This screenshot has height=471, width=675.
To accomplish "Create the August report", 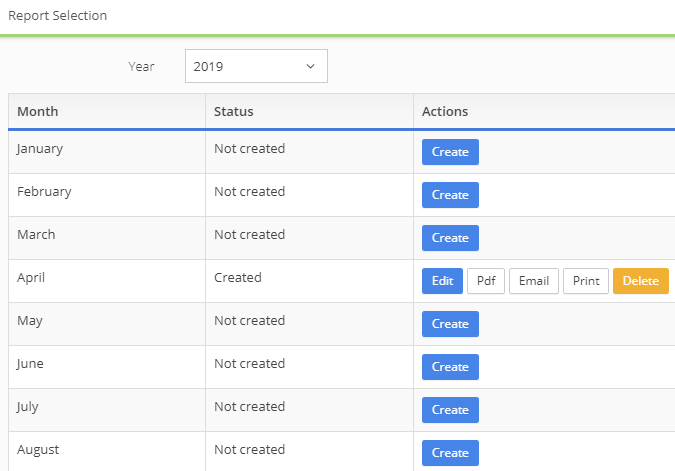I will [x=450, y=453].
